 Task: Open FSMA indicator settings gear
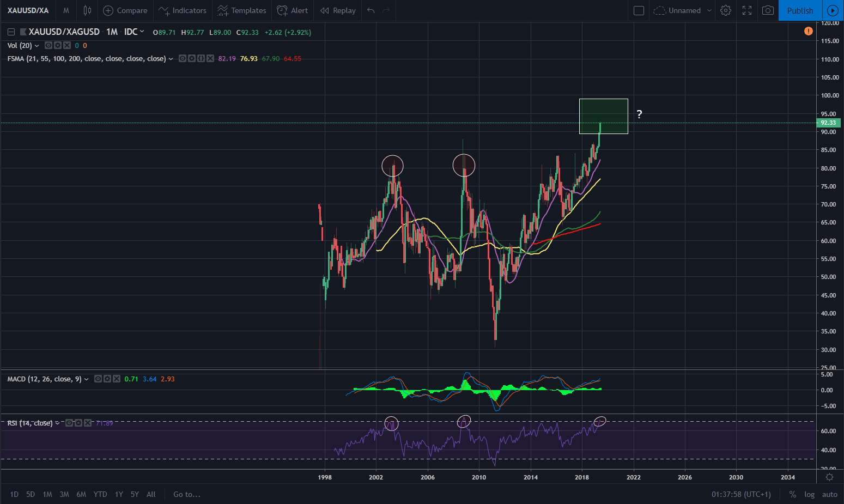tap(192, 58)
